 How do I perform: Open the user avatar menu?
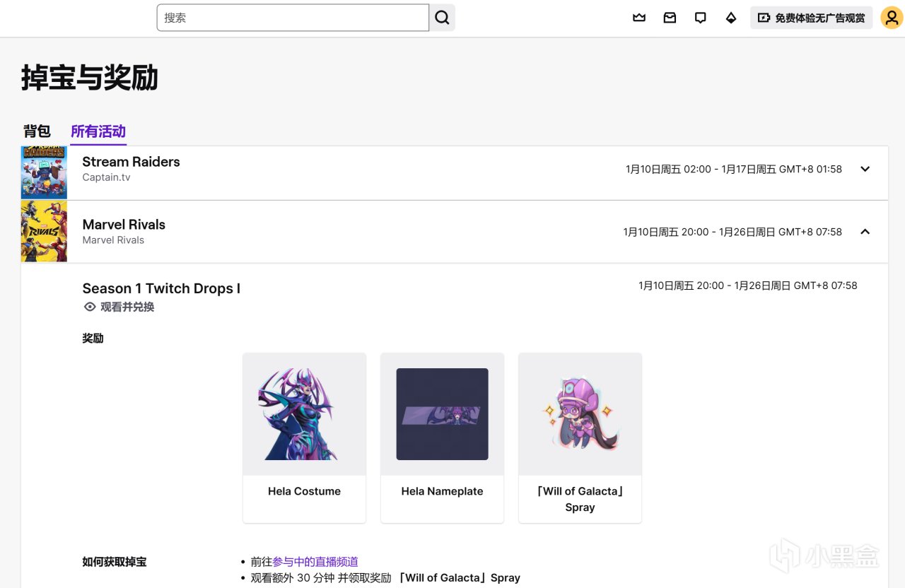click(x=892, y=18)
